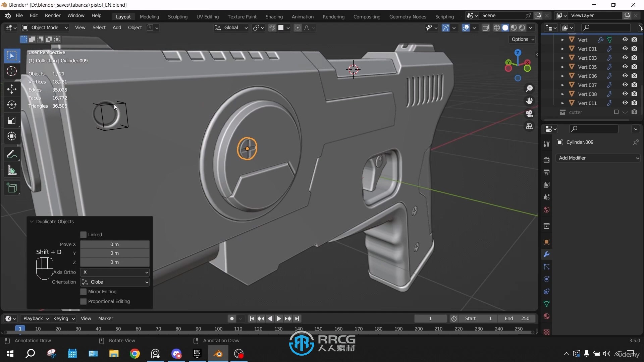
Task: Open the Render menu
Action: point(53,15)
